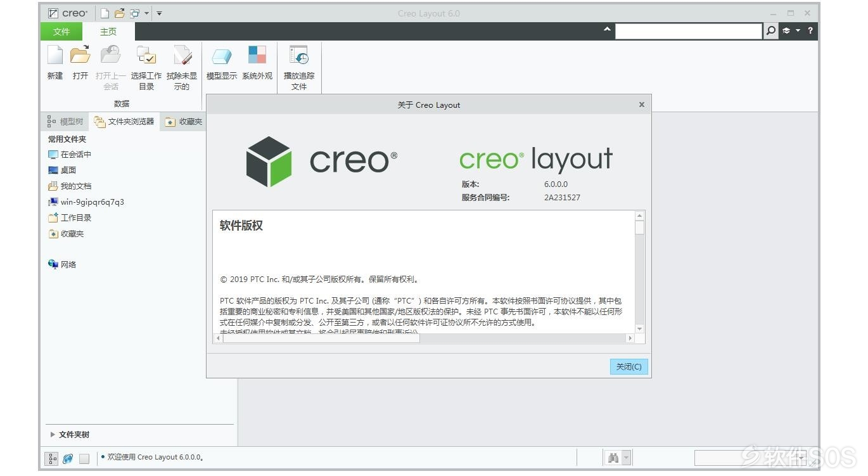This screenshot has height=476, width=868.
Task: Select the win-9gipqr6q7q3 computer entry
Action: pyautogui.click(x=86, y=202)
